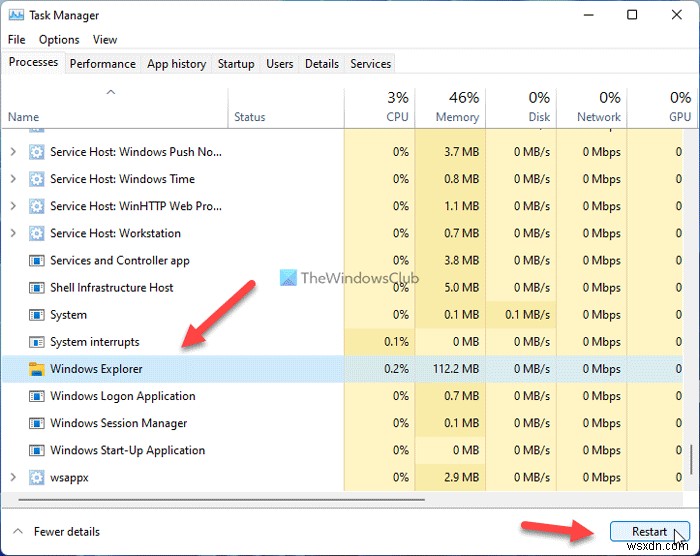700x556 pixels.
Task: Click the Service Host: WinHTTP Web Pro... gear icon
Action: 37,206
